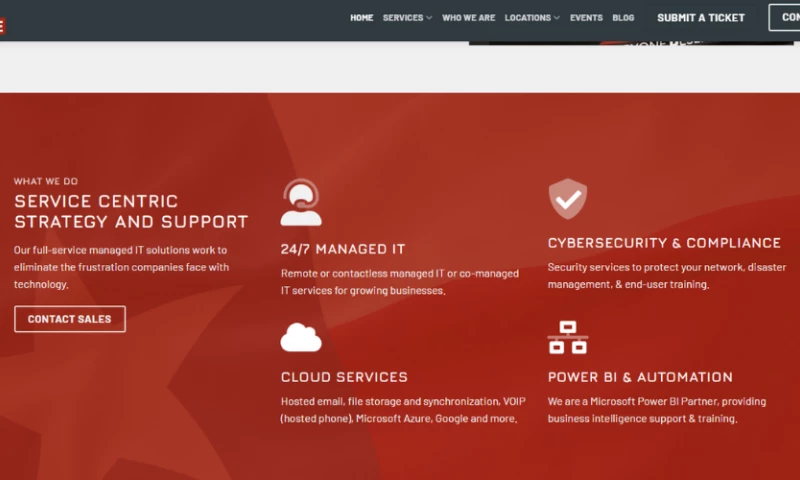Click the red site logo in header
This screenshot has height=480, width=800.
[2, 25]
